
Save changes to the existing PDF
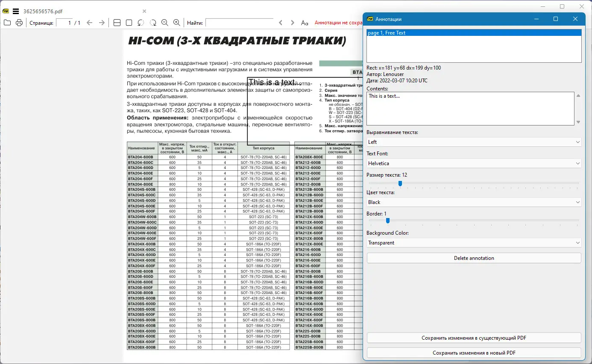click(474, 338)
